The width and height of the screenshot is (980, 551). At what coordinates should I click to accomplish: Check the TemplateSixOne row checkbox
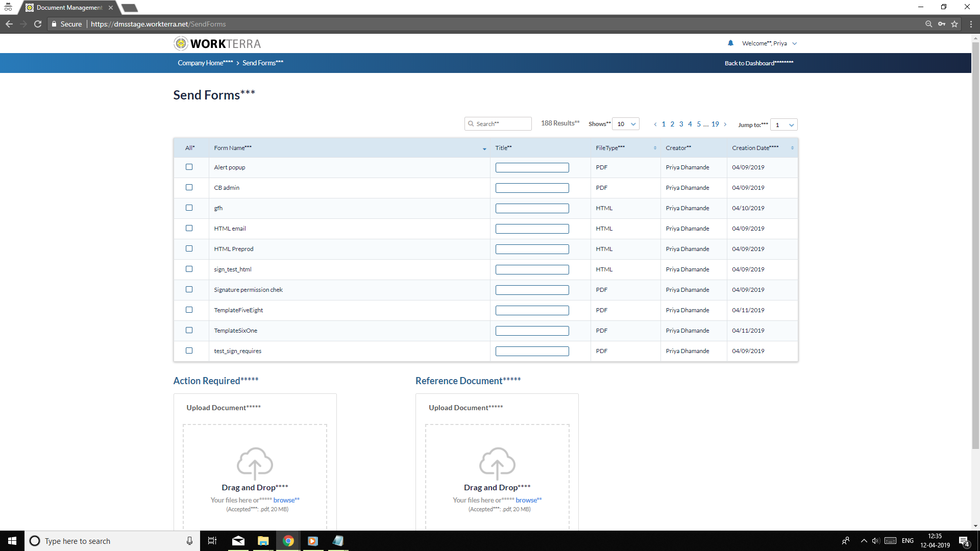point(189,330)
